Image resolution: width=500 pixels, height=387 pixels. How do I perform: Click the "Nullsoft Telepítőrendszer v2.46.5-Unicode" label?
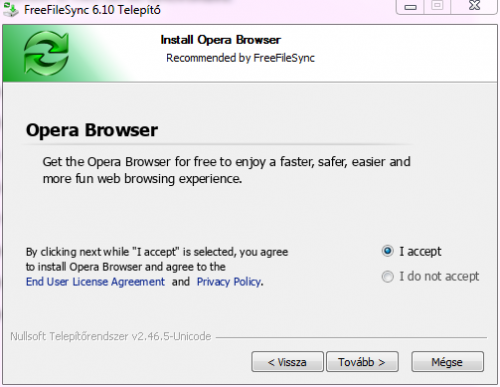(111, 336)
